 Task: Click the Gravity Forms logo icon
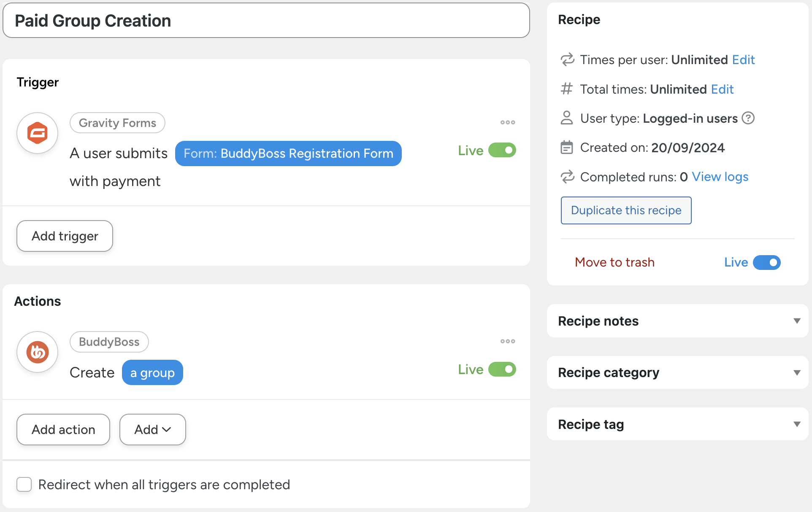coord(37,133)
